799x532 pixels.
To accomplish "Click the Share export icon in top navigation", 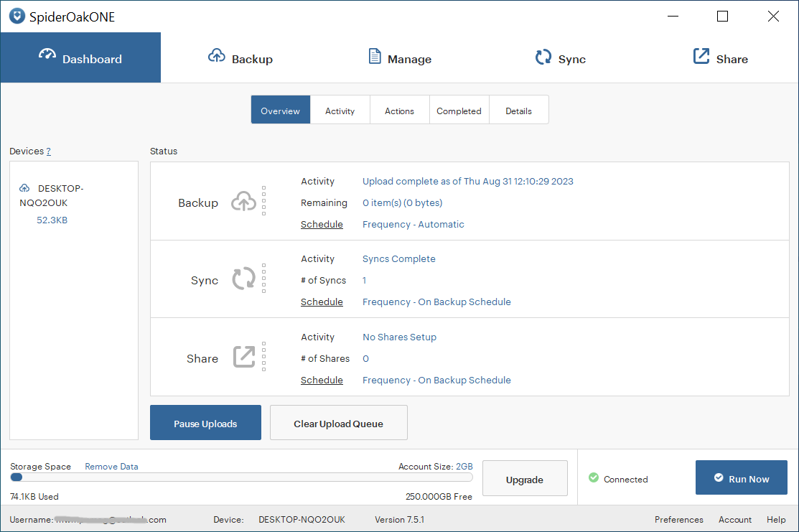I will (x=700, y=55).
